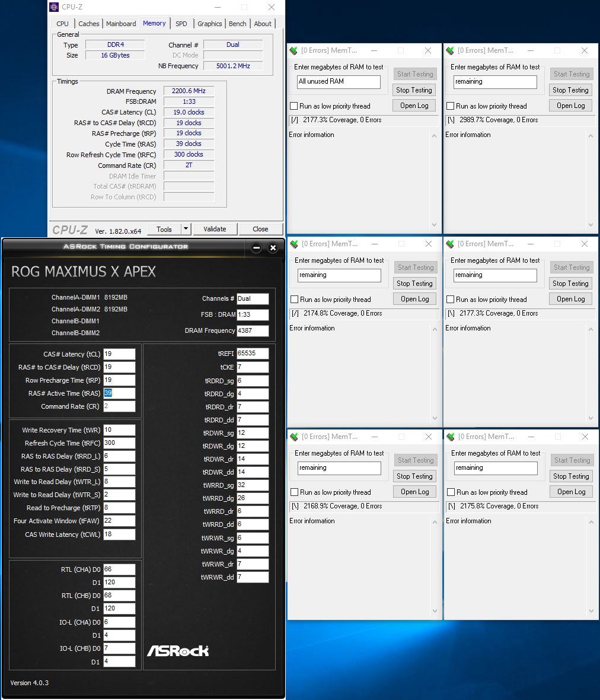Click the DRAM Frequency value '2200.6 MHz' in CPU-Z

189,91
